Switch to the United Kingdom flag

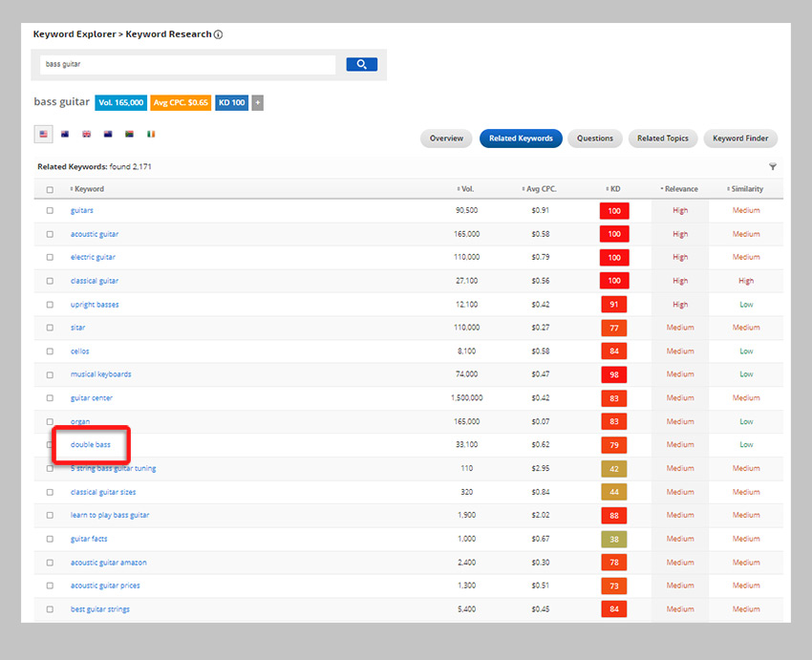tap(86, 135)
